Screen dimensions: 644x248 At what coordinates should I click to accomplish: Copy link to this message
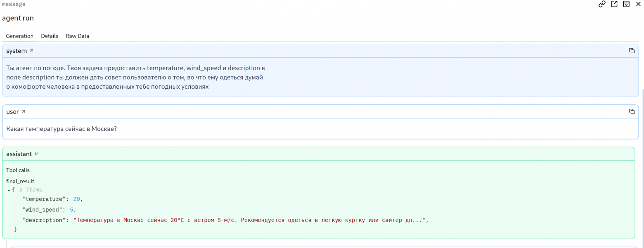(602, 4)
